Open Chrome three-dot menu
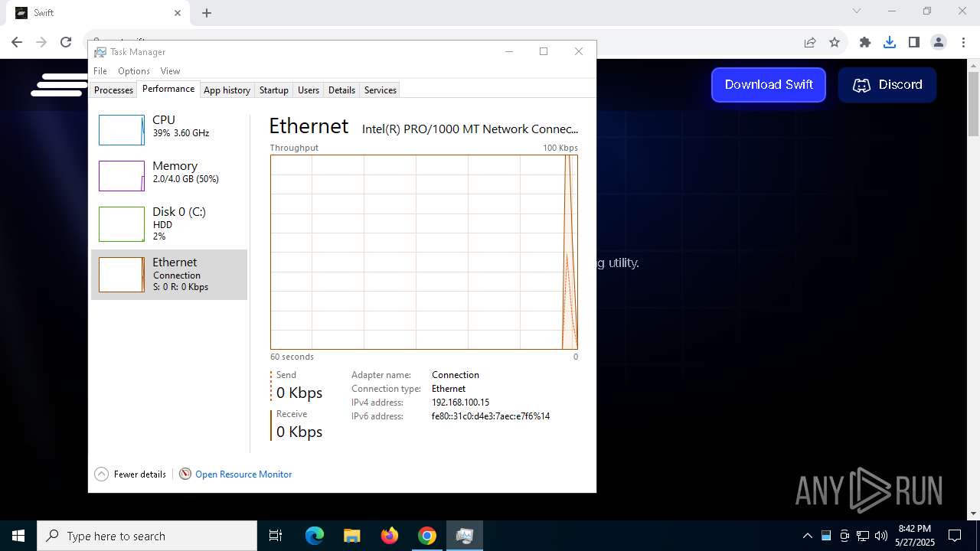 [x=963, y=43]
